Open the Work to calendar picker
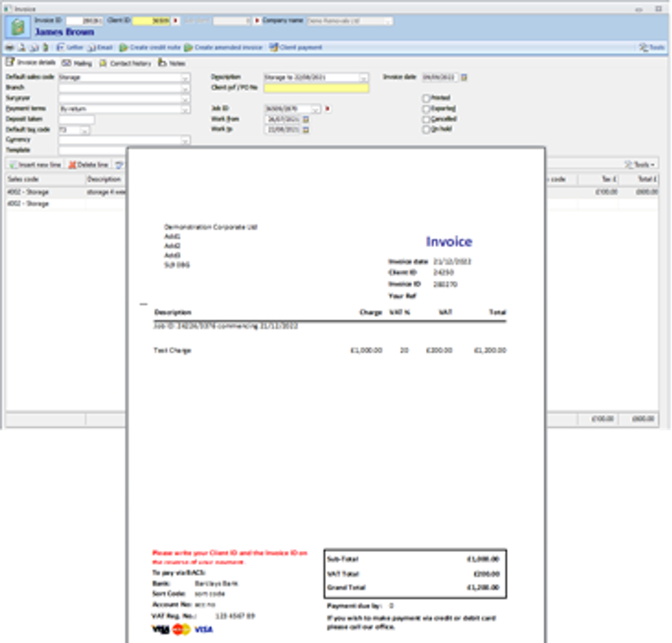672x643 pixels. (306, 130)
